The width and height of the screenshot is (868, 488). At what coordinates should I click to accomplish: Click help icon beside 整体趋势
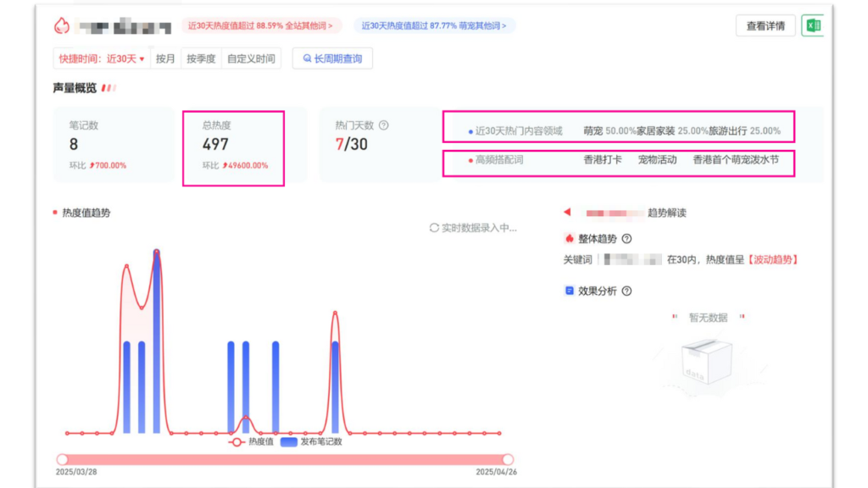point(626,239)
